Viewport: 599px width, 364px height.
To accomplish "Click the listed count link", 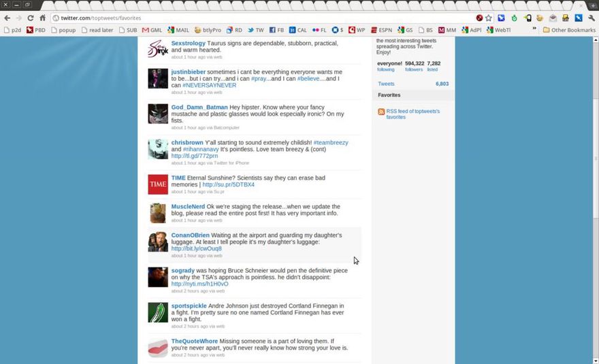I will [x=434, y=66].
